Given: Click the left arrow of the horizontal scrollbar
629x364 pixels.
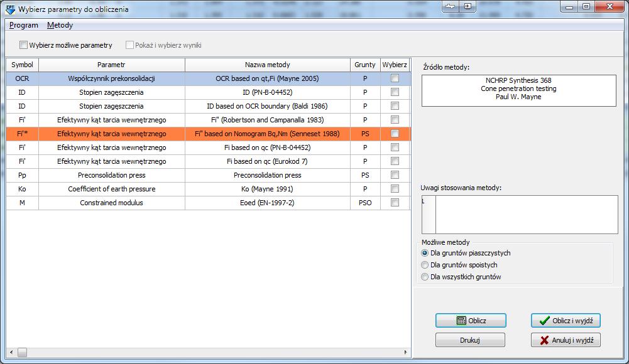Looking at the screenshot, I should tap(11, 352).
